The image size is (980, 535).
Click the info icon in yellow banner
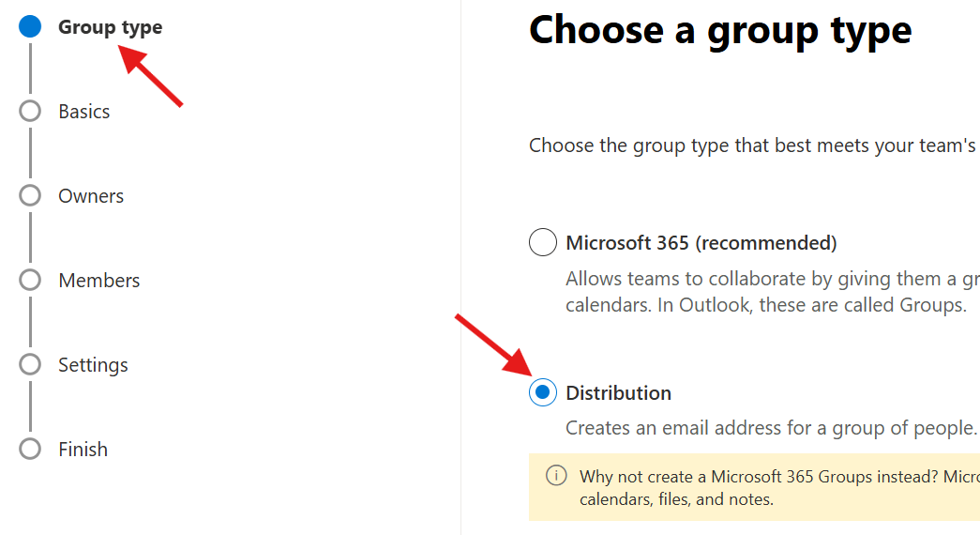[556, 475]
